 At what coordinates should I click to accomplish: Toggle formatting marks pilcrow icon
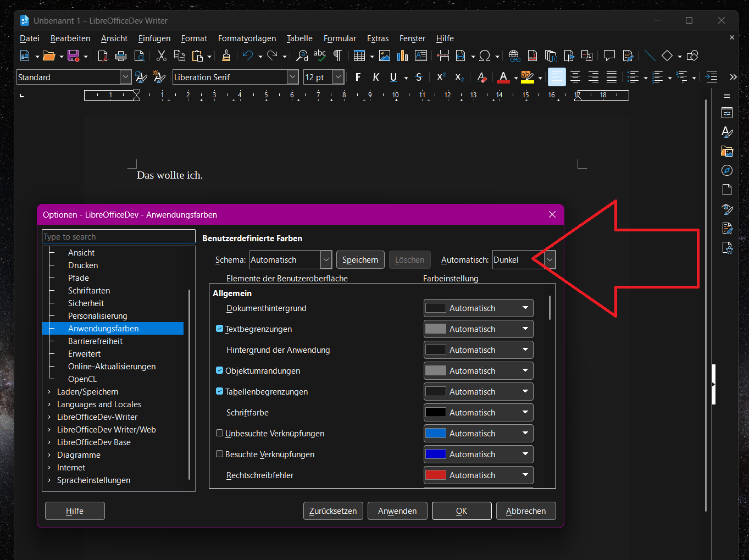pyautogui.click(x=337, y=56)
